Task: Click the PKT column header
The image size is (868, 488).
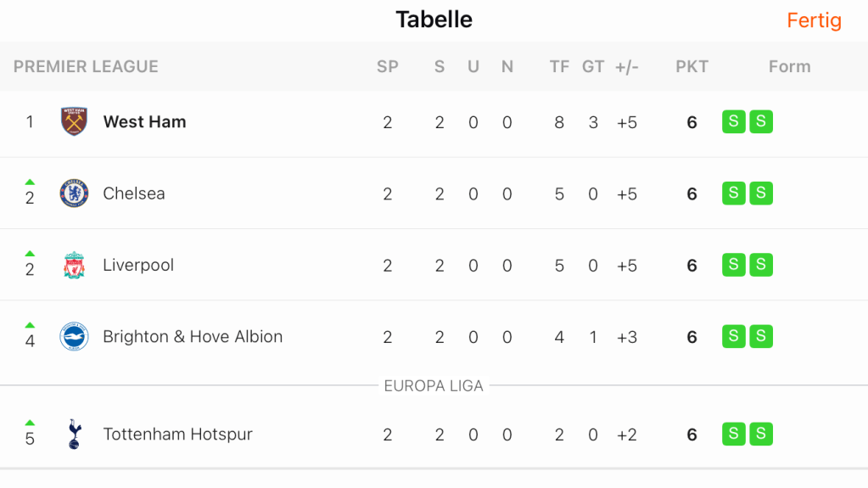Action: 692,66
